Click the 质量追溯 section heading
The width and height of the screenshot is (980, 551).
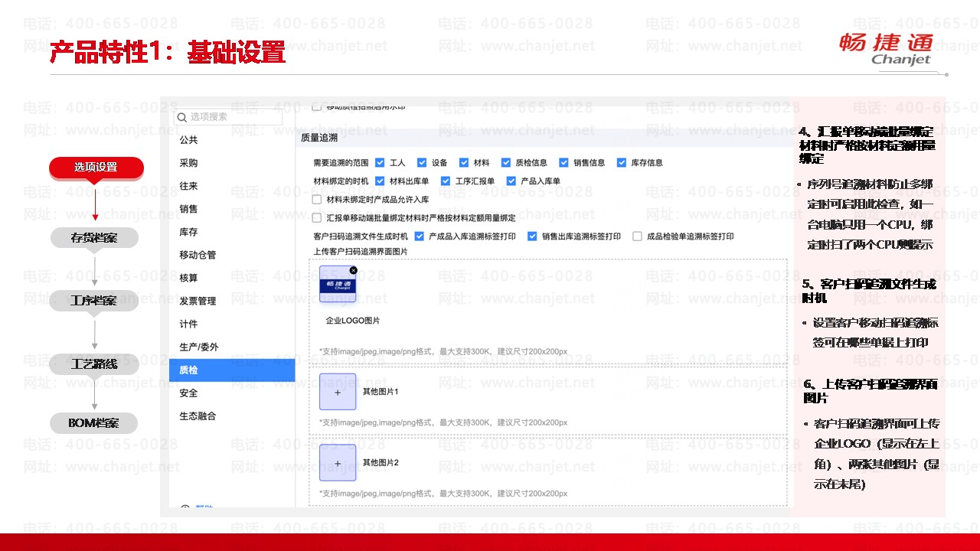pyautogui.click(x=319, y=138)
